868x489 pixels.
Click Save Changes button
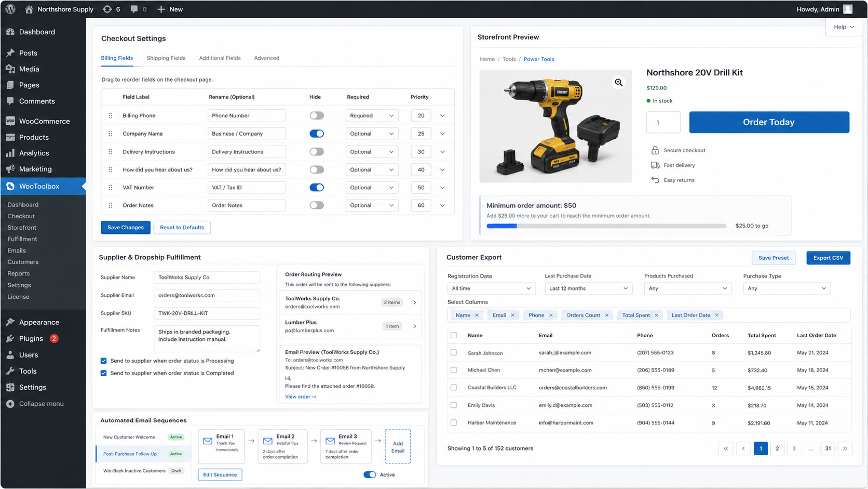coord(126,228)
